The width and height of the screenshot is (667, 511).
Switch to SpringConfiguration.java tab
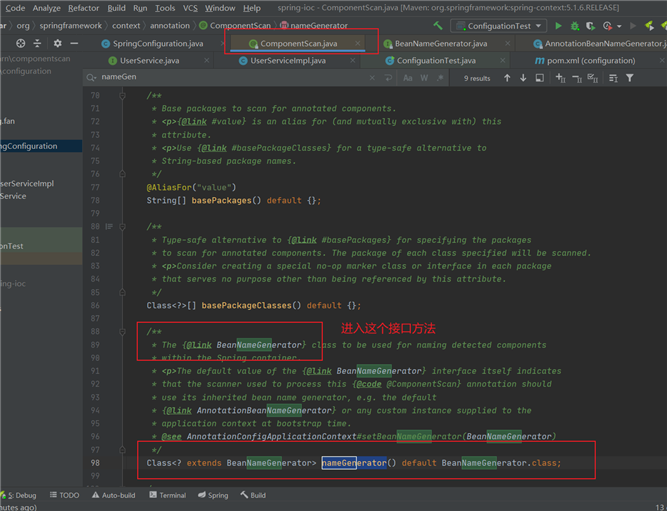tap(158, 43)
